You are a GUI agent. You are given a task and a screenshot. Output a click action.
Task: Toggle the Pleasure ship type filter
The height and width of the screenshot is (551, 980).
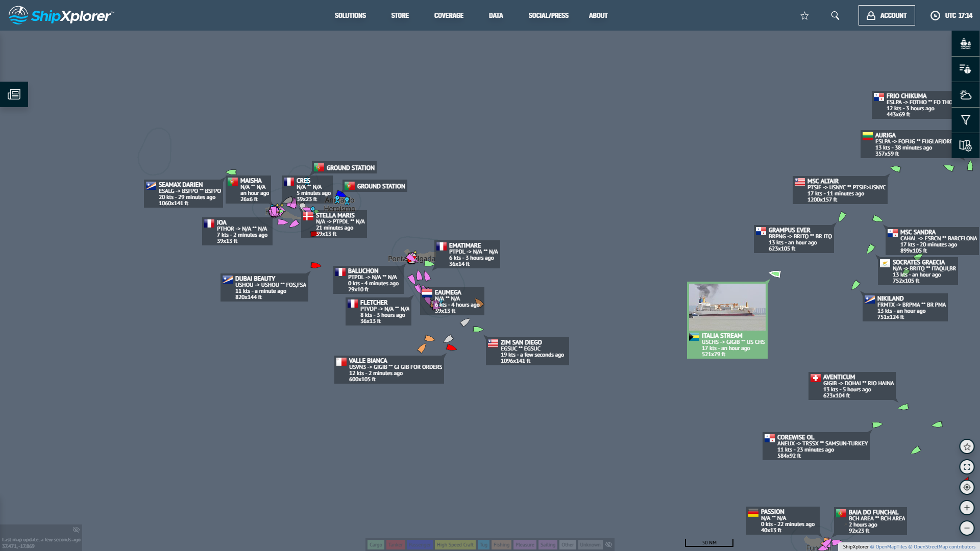(525, 545)
